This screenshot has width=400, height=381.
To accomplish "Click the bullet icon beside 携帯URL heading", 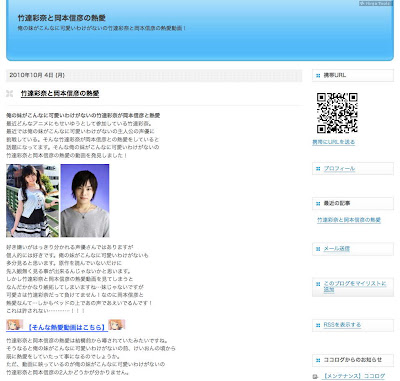I will [318, 76].
